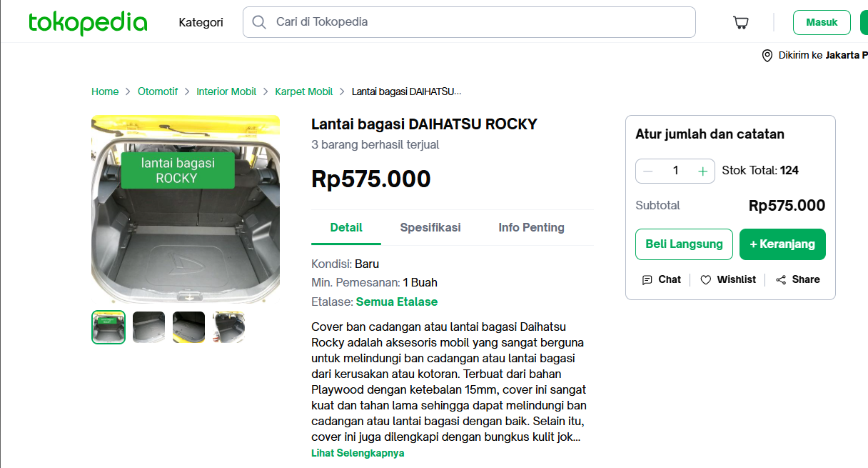Add item with + Keranjang button
Image resolution: width=868 pixels, height=468 pixels.
[x=782, y=244]
